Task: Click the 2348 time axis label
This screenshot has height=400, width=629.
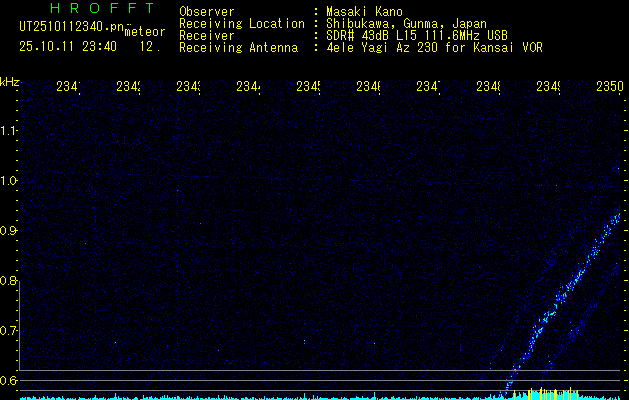Action: pyautogui.click(x=489, y=86)
